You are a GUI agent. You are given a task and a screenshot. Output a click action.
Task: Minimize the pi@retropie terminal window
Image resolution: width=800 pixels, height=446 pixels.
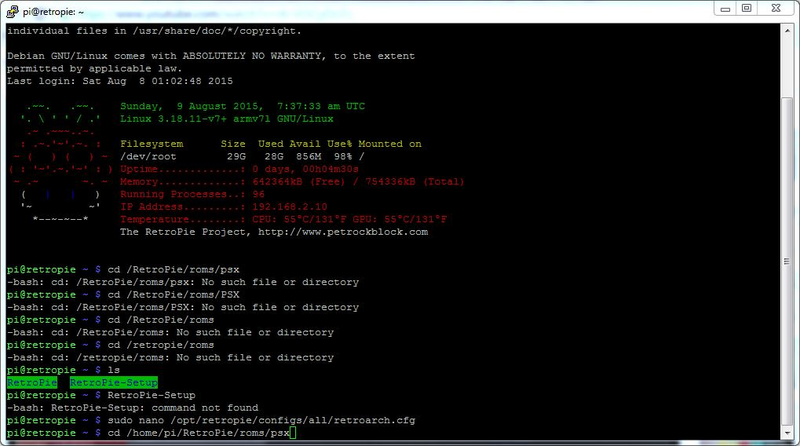click(725, 9)
